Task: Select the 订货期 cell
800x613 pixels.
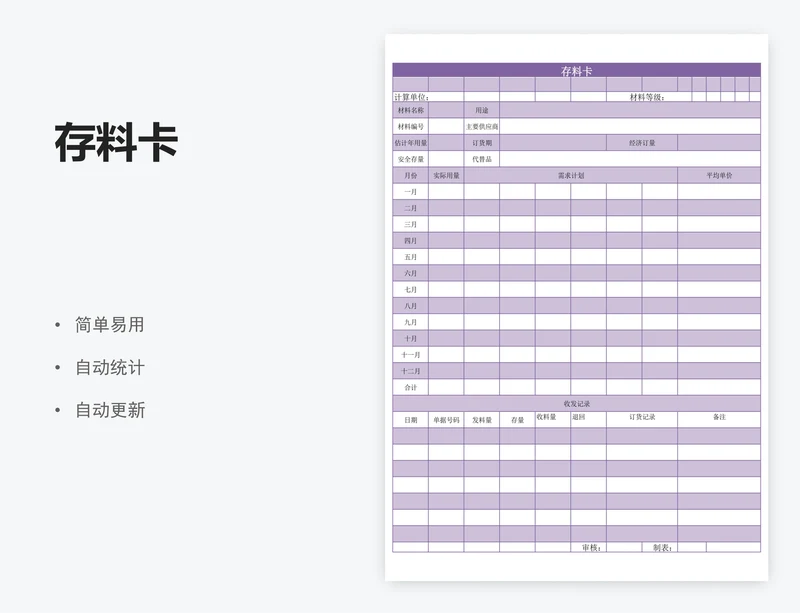Action: coord(482,143)
